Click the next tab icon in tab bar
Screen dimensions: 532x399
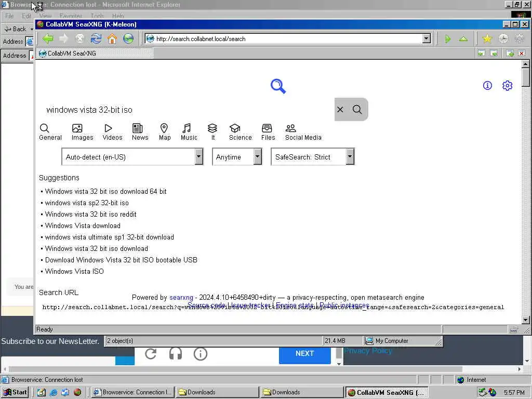point(494,54)
